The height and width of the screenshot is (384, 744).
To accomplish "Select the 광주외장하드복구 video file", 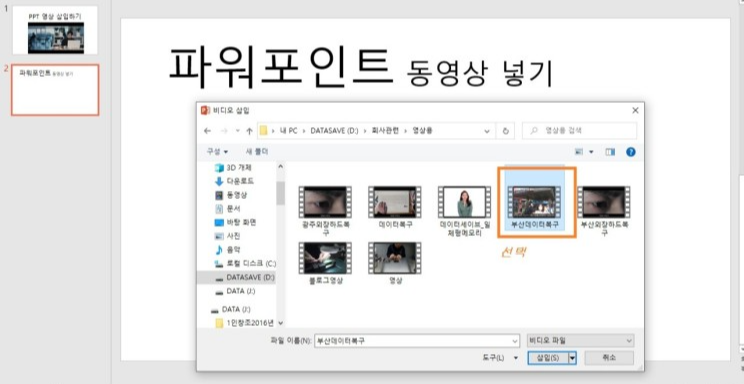I will tap(325, 212).
